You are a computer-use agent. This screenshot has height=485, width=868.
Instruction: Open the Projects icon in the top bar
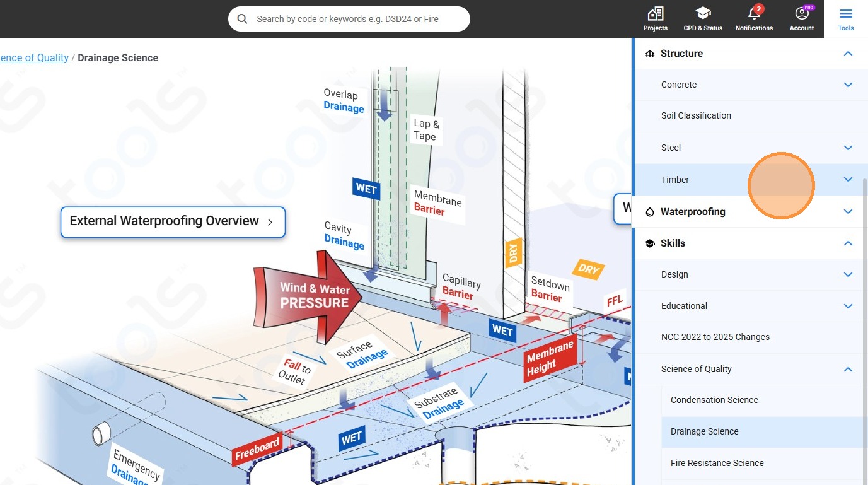click(x=655, y=19)
